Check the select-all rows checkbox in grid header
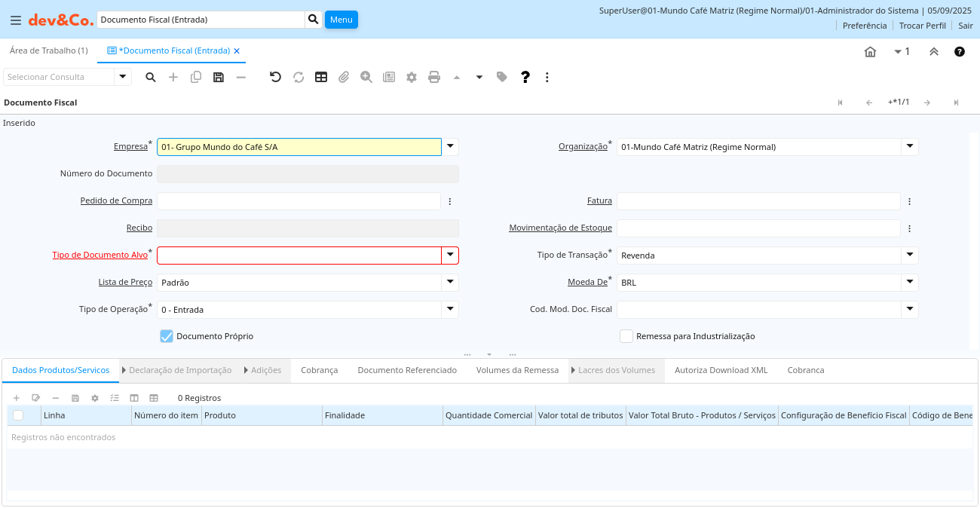980x508 pixels. click(x=18, y=415)
